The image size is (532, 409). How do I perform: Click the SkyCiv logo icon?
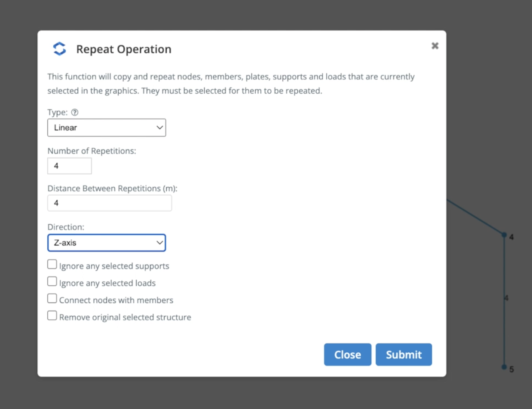click(60, 49)
